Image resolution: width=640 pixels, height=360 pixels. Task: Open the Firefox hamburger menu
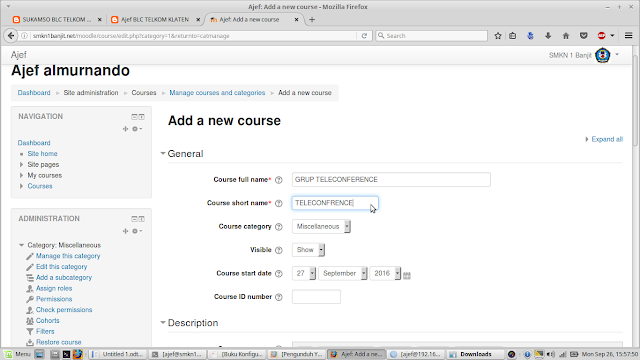point(629,36)
